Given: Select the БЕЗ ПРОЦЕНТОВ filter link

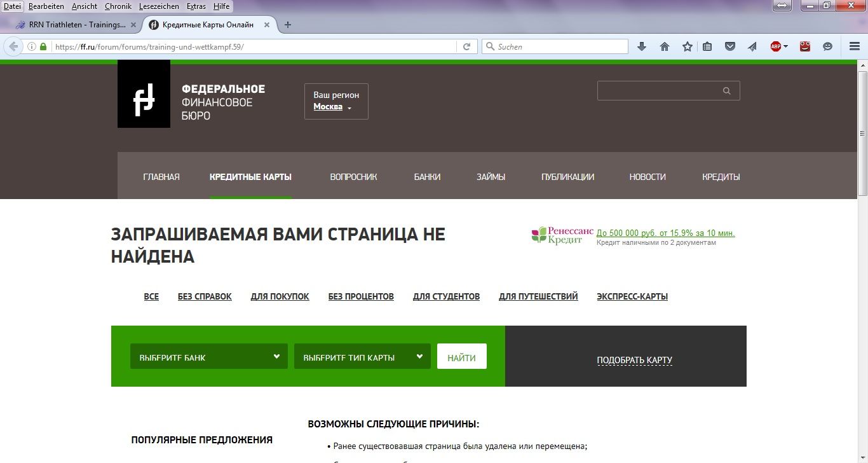Looking at the screenshot, I should point(361,296).
